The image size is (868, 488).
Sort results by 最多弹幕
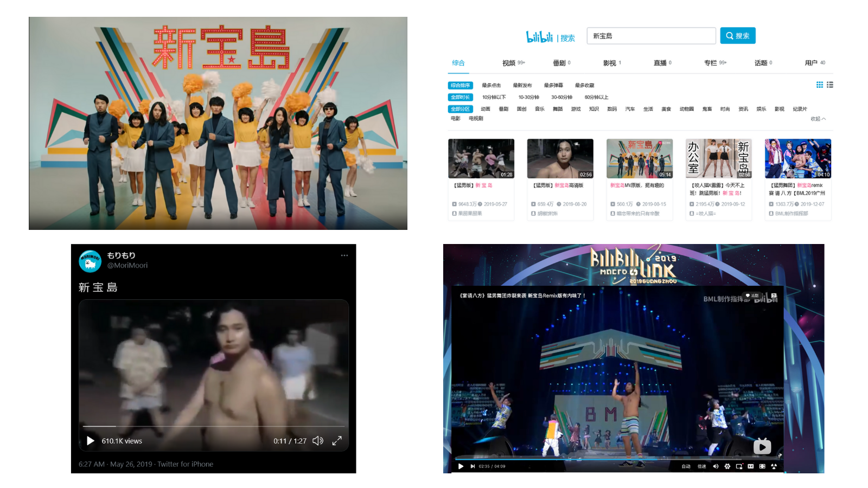click(553, 85)
